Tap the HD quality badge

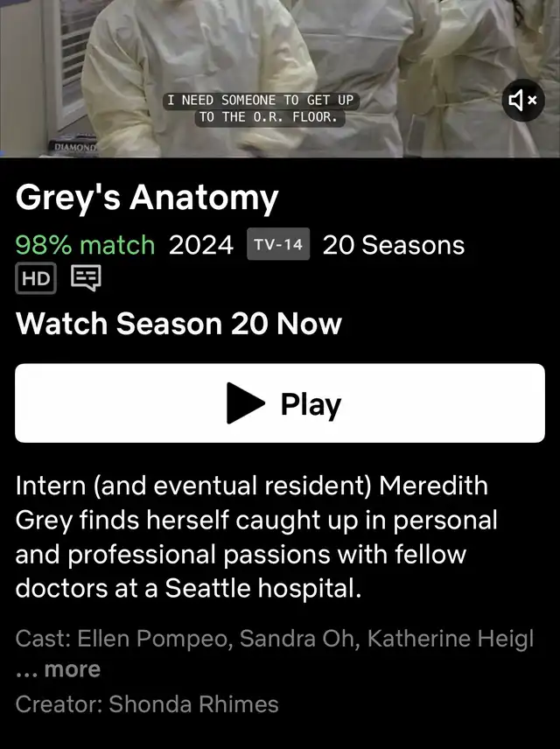[x=36, y=278]
